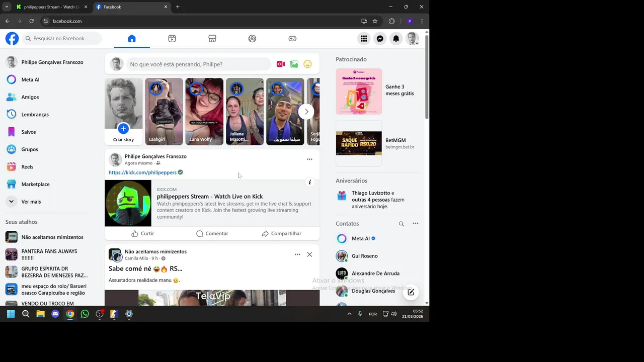Open options on 'Não aceitamos mimizentos' post
Viewport: 644px width, 362px height.
click(x=297, y=254)
